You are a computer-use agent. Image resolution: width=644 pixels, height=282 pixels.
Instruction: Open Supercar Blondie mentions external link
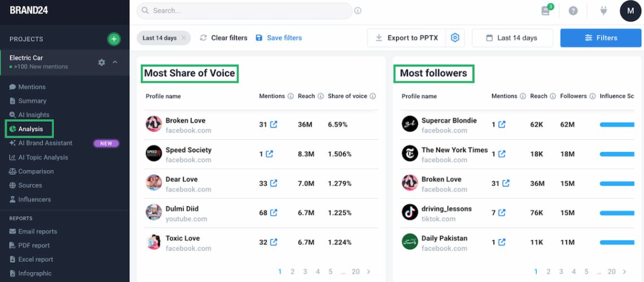(x=502, y=124)
